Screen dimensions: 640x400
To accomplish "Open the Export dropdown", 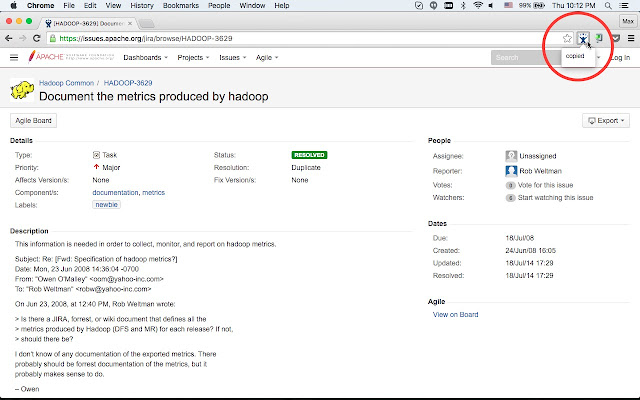I will (606, 120).
